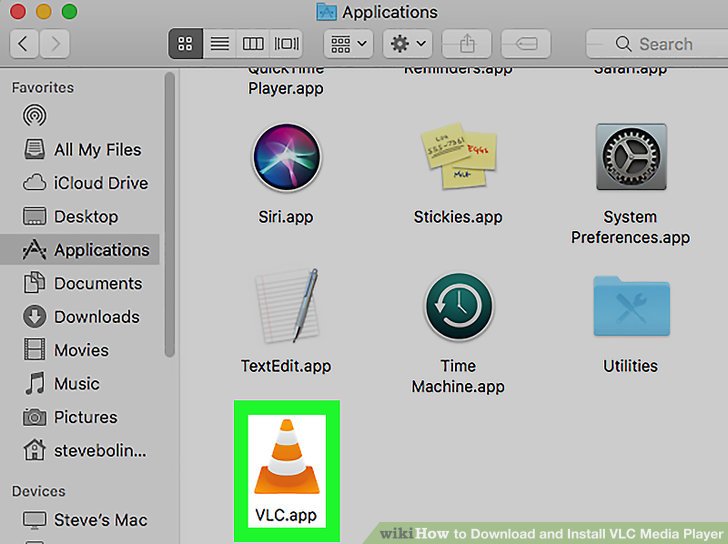Click the sidebar scrollbar
728x544 pixels.
[170, 214]
